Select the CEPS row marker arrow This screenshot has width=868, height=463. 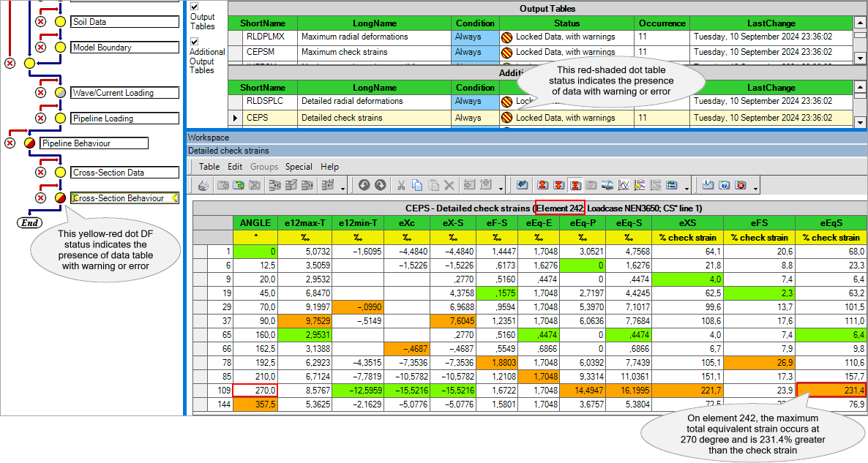pyautogui.click(x=235, y=118)
